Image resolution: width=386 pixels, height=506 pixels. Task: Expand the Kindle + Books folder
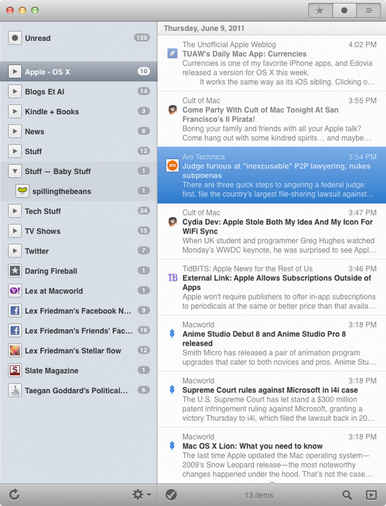(15, 112)
